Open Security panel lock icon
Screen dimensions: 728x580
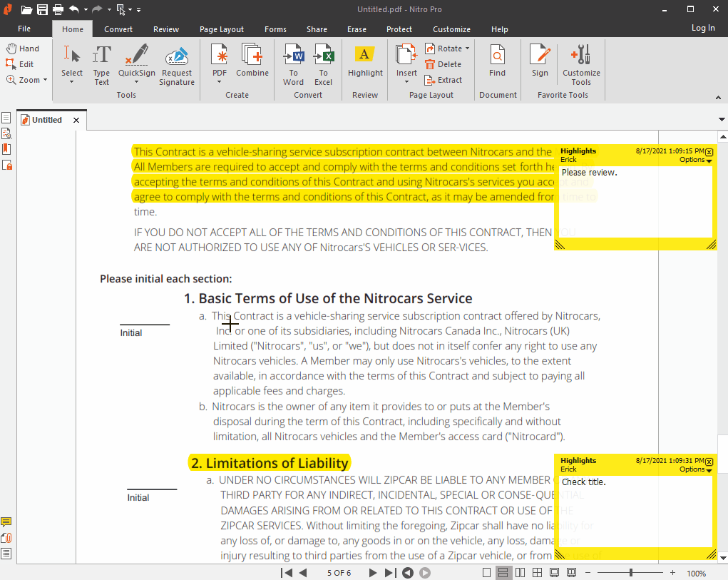pos(7,165)
